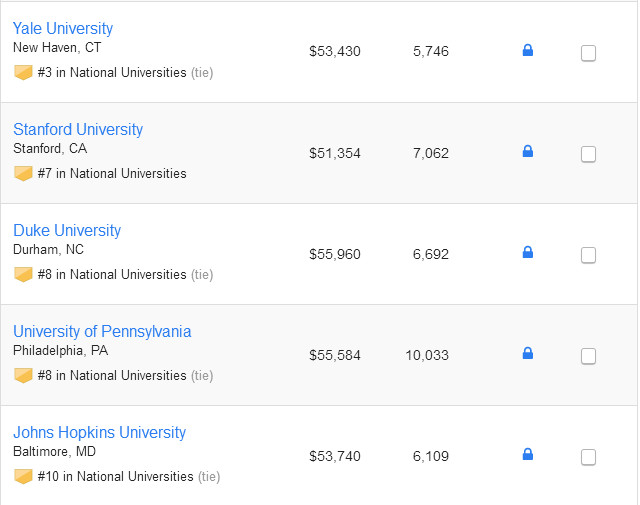Check the Yale University compare checkbox
The image size is (640, 505).
(x=588, y=53)
